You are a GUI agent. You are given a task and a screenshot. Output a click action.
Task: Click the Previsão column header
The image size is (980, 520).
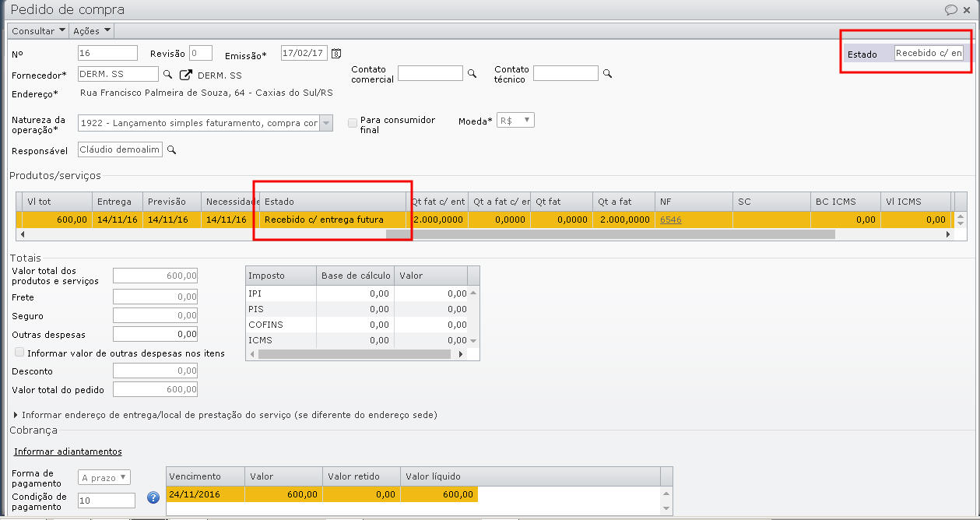coord(172,202)
